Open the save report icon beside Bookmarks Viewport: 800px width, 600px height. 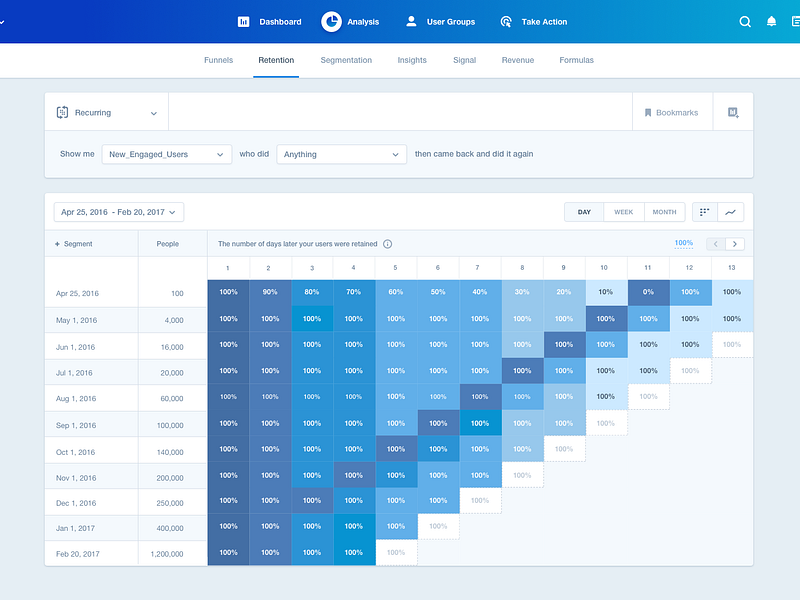pyautogui.click(x=733, y=112)
